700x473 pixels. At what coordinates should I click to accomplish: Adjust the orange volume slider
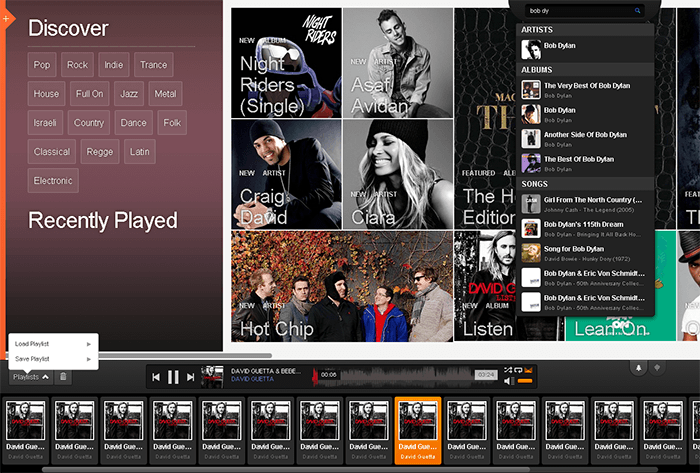click(525, 381)
